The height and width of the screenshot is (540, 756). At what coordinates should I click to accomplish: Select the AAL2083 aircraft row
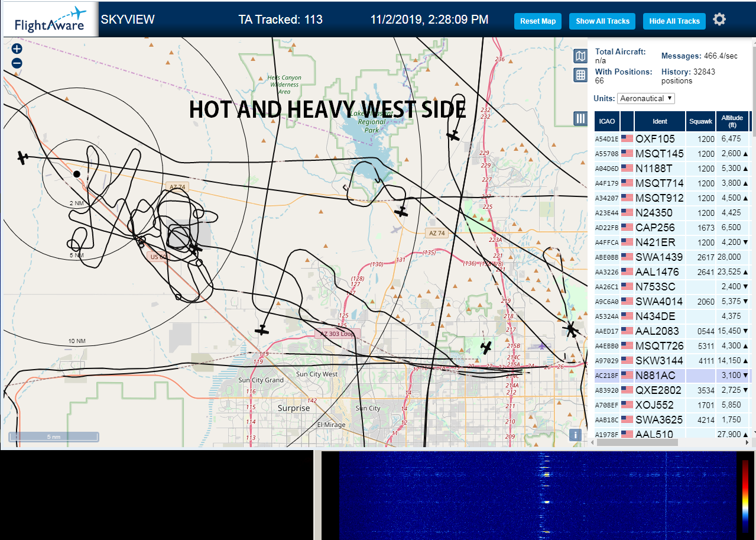pyautogui.click(x=672, y=331)
